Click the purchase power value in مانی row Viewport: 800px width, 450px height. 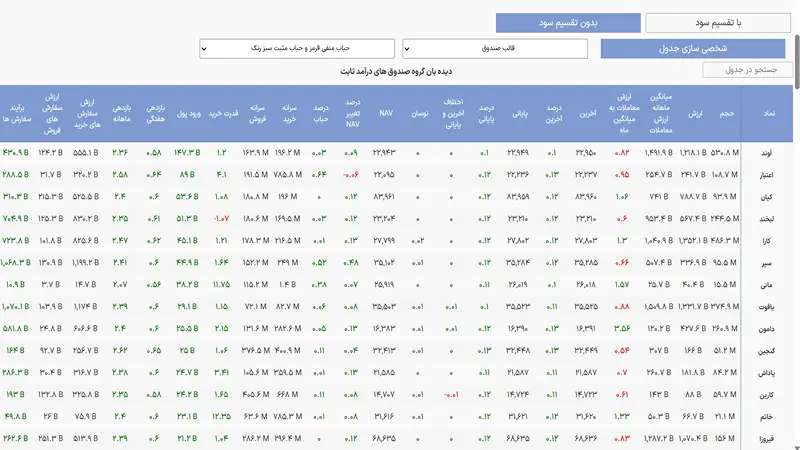221,284
